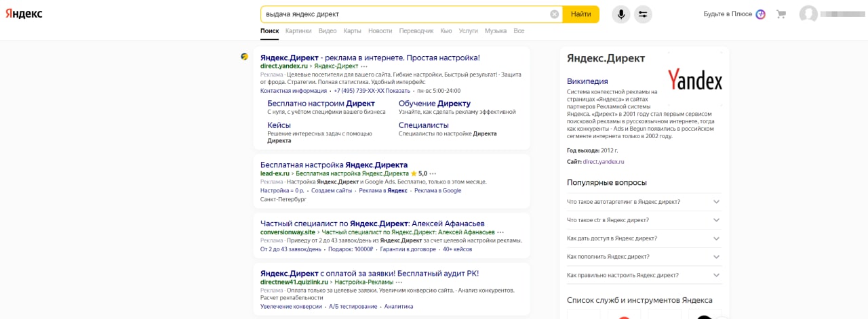Image resolution: width=868 pixels, height=319 pixels.
Task: Open the Создаем сайты link
Action: [332, 191]
